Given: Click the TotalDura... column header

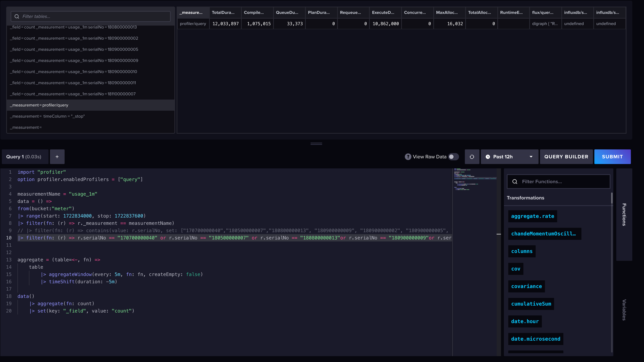Looking at the screenshot, I should [225, 13].
